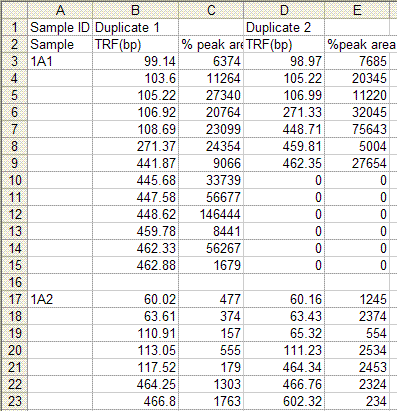Click the cell with value 146444

(211, 214)
